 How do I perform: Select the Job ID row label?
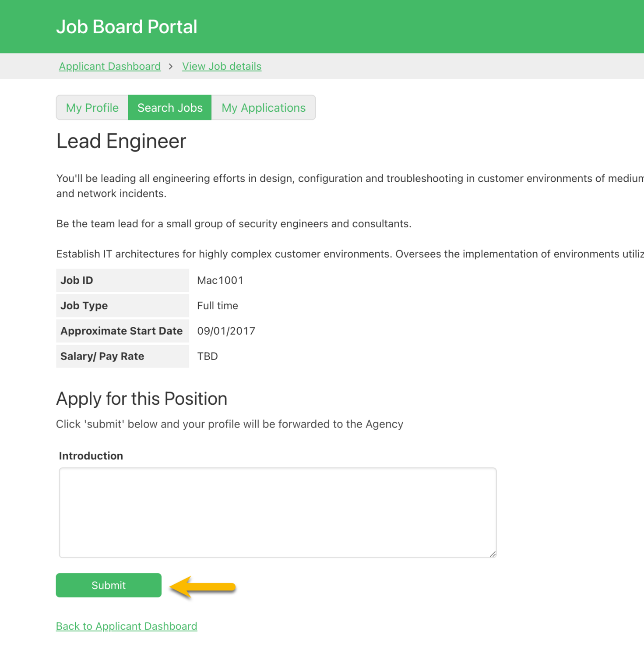pyautogui.click(x=77, y=280)
